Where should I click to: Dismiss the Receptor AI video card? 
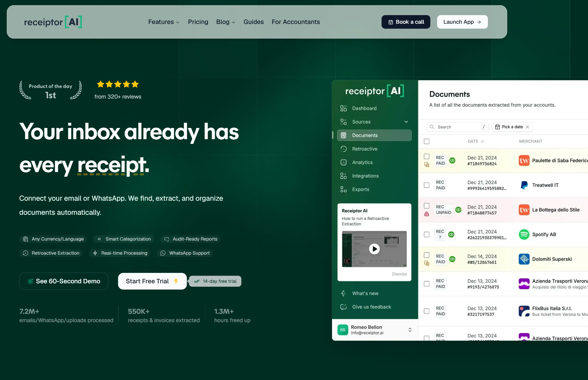pyautogui.click(x=399, y=274)
